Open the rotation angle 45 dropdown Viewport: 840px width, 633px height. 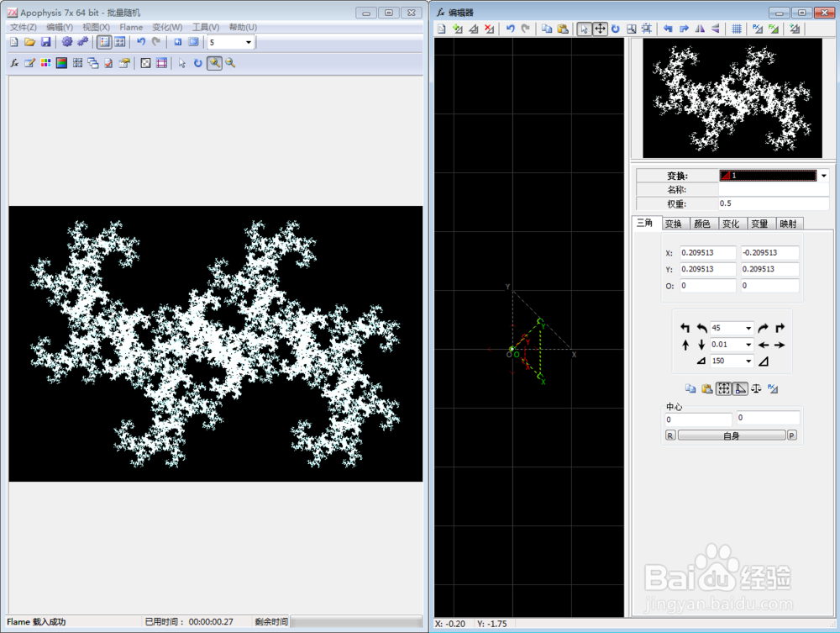748,328
